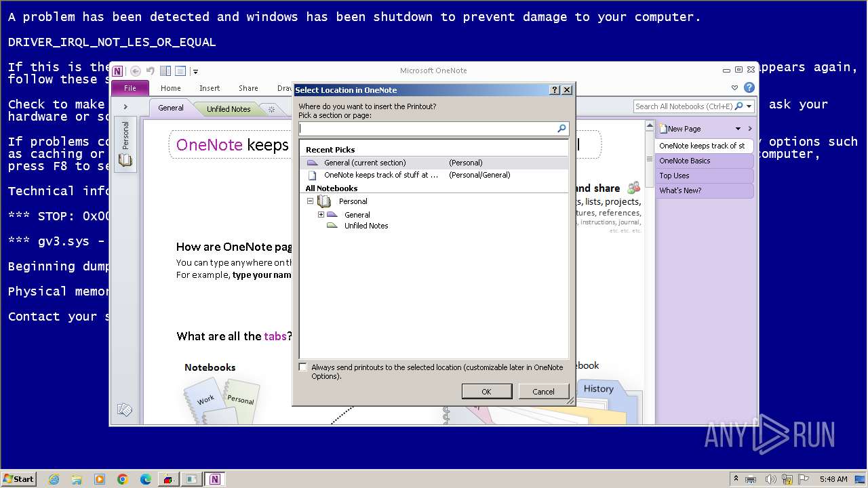Click the search magnifier in Search All Notebooks
The width and height of the screenshot is (868, 488).
pos(739,106)
